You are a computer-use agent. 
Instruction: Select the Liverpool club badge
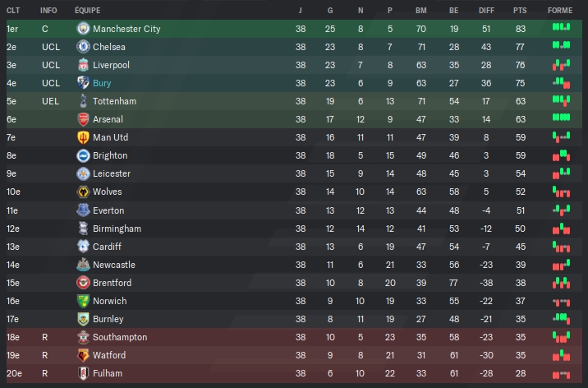(x=83, y=65)
